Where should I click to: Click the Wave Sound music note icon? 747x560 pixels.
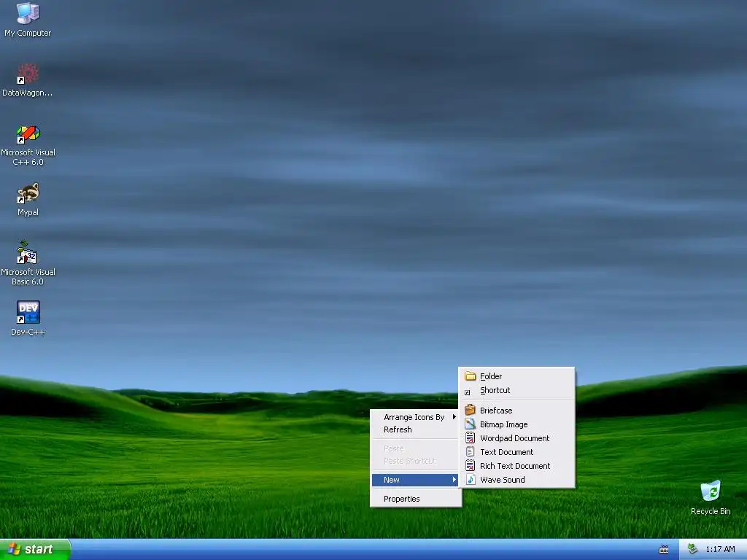tap(471, 479)
